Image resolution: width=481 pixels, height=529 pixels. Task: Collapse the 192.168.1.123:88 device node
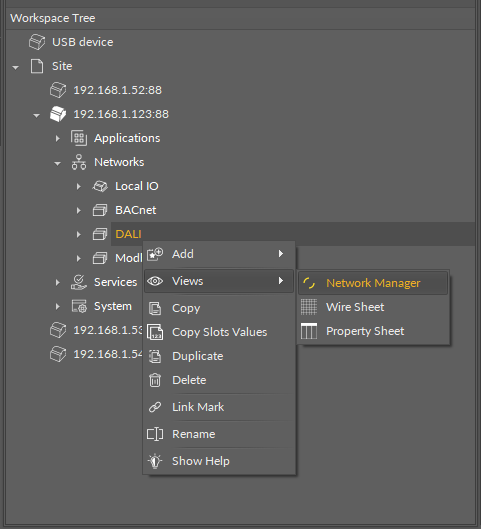(36, 115)
